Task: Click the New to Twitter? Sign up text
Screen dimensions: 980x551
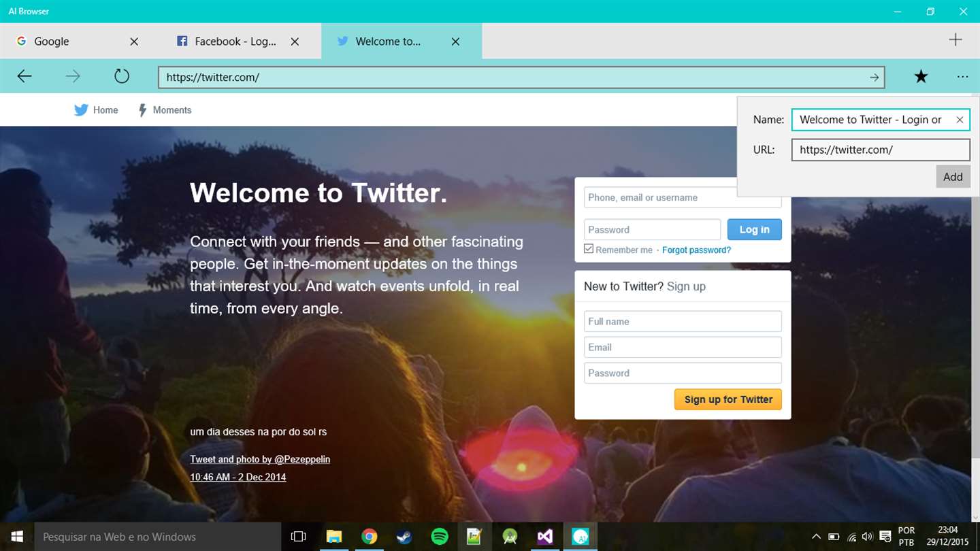Action: point(644,286)
